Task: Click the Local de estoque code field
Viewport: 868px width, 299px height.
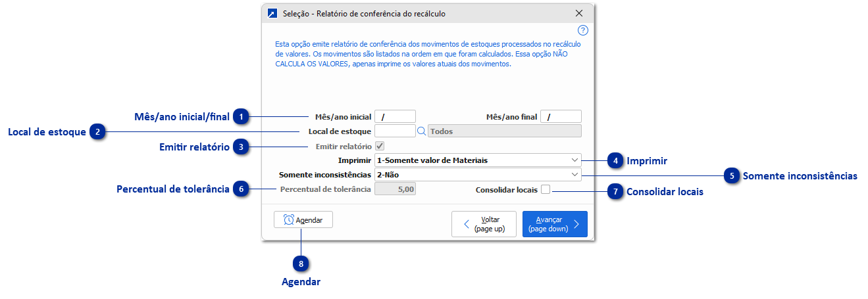Action: point(395,131)
